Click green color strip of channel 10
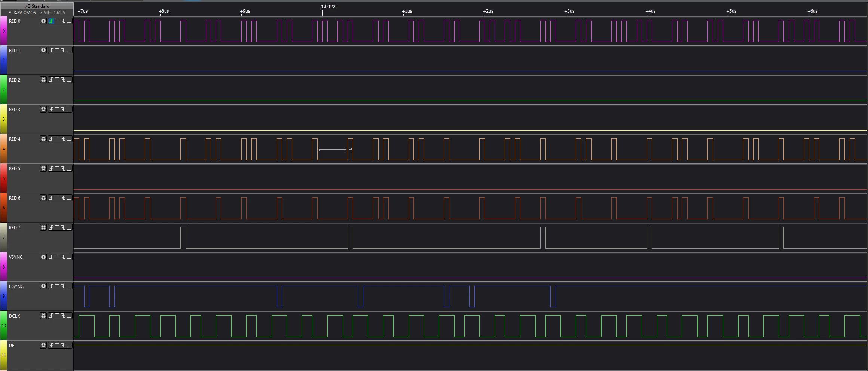 (4, 326)
